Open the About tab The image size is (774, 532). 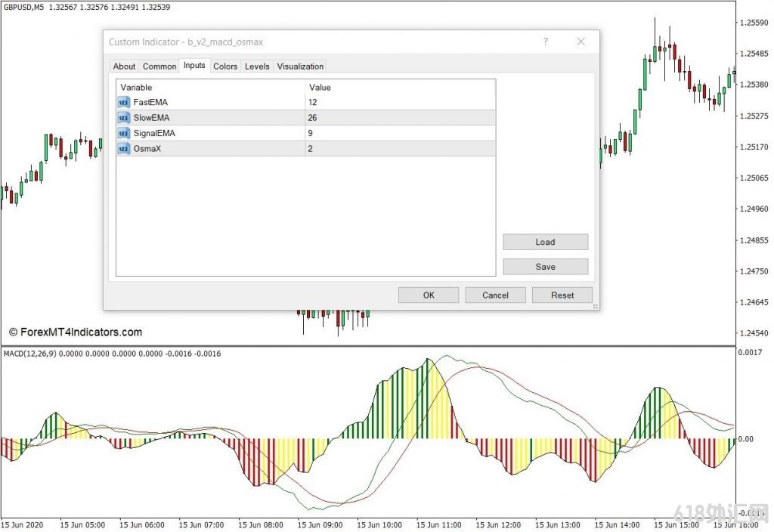[x=124, y=66]
